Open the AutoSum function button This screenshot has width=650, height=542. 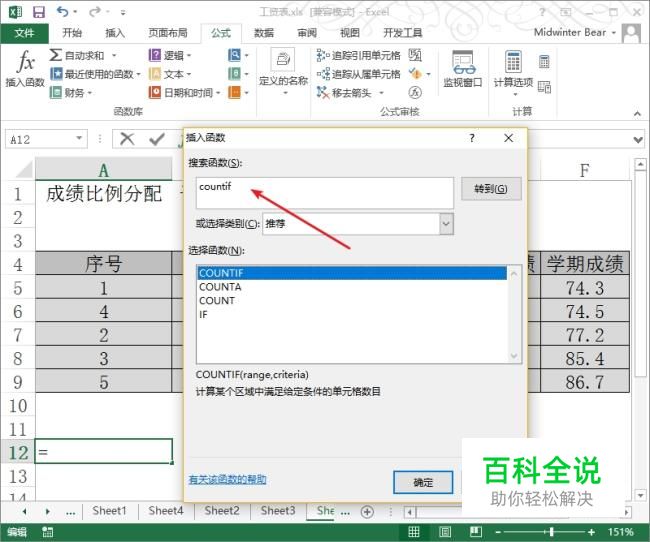tap(77, 55)
